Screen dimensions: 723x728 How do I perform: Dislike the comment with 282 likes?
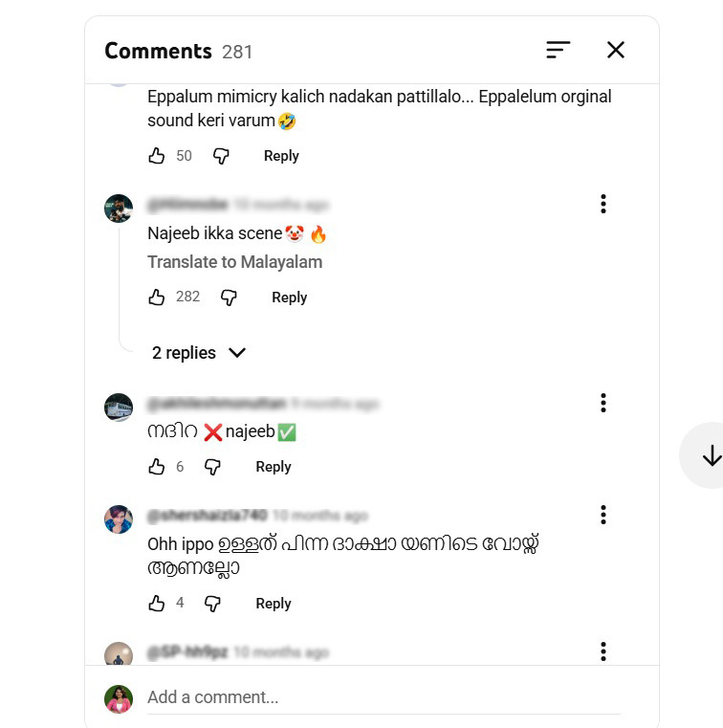pyautogui.click(x=229, y=298)
